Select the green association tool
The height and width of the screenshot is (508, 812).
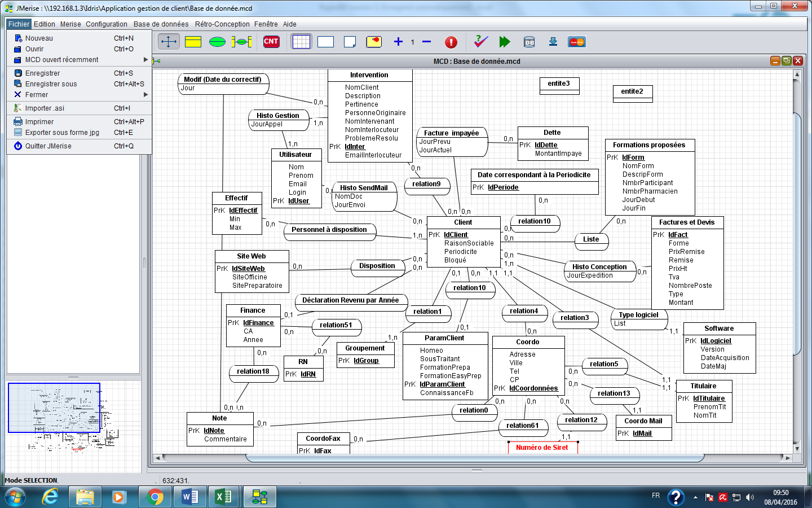(x=217, y=41)
